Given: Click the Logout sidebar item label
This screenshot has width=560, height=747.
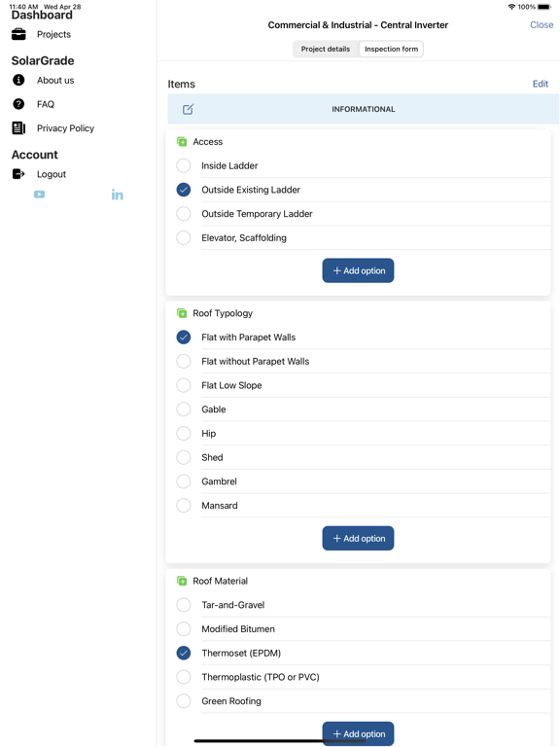Looking at the screenshot, I should (x=52, y=174).
